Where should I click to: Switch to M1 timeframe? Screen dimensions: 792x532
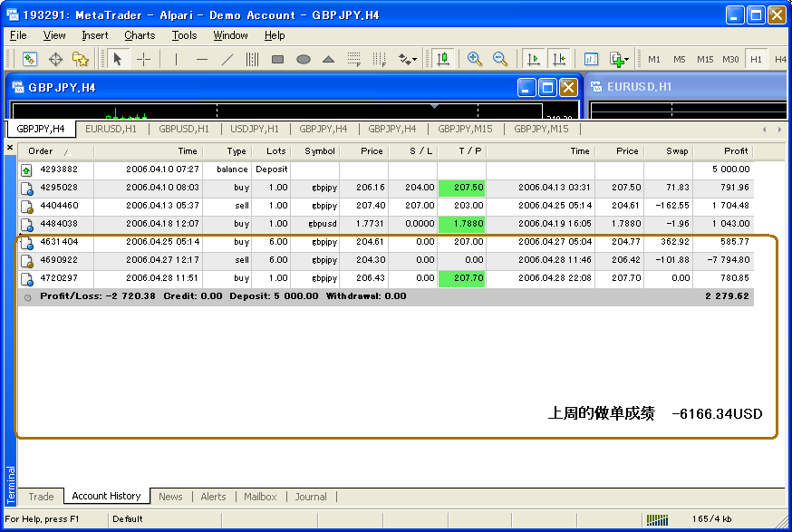click(654, 59)
